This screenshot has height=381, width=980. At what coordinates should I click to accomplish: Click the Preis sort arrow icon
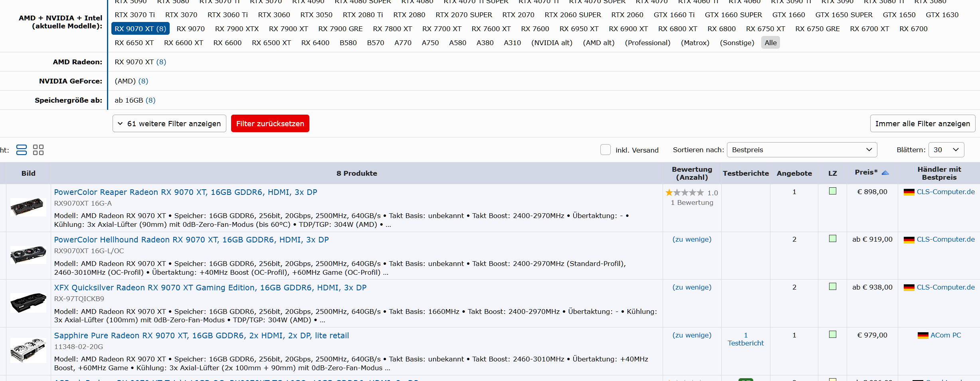(x=885, y=173)
